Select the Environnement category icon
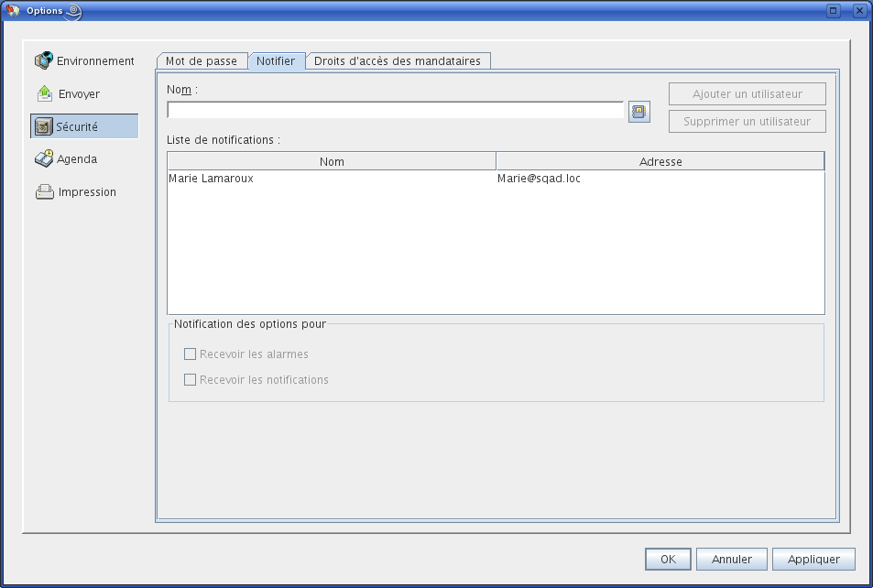The height and width of the screenshot is (588, 873). [43, 60]
